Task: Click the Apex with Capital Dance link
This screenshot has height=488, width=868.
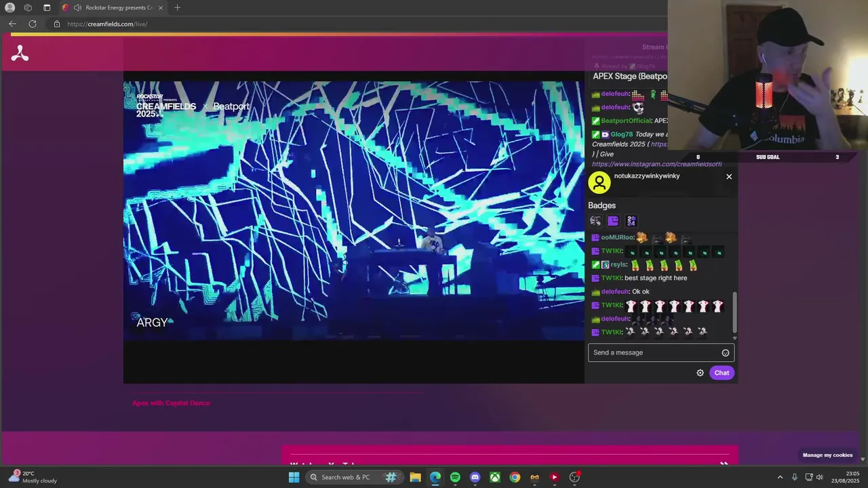Action: pyautogui.click(x=171, y=403)
